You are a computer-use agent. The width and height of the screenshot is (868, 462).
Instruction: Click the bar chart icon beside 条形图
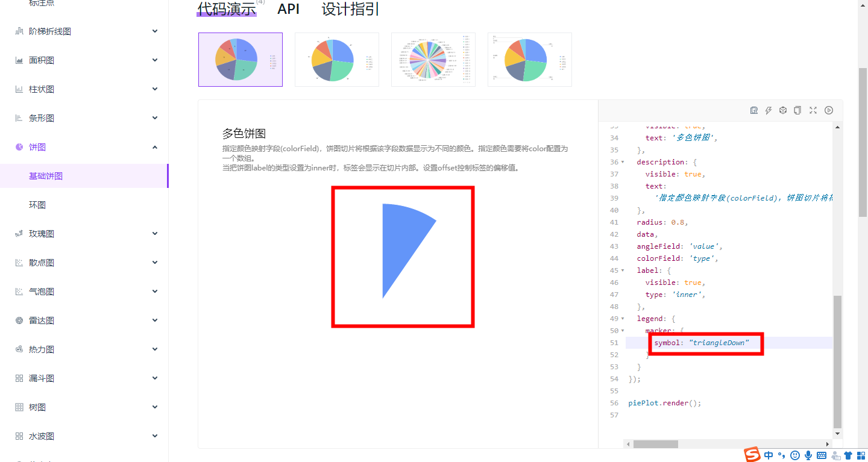[x=19, y=118]
